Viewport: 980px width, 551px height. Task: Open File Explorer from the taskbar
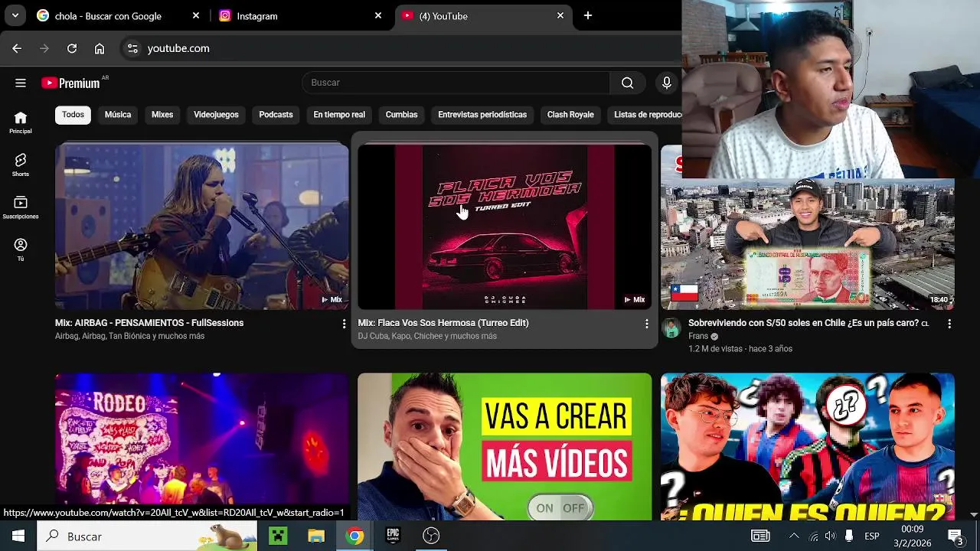[x=316, y=536]
